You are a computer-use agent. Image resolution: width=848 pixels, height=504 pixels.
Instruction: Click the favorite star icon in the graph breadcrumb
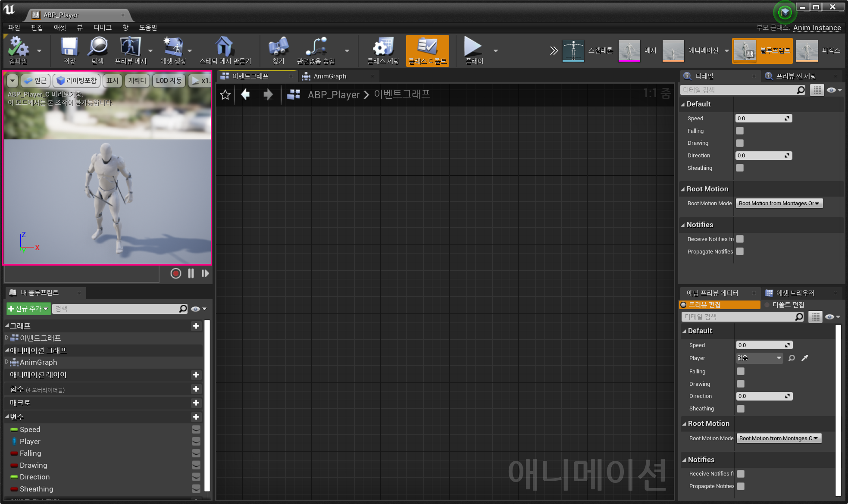[225, 95]
